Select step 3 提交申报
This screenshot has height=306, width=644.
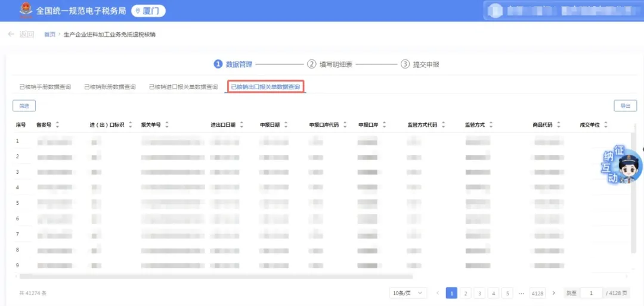(x=420, y=64)
